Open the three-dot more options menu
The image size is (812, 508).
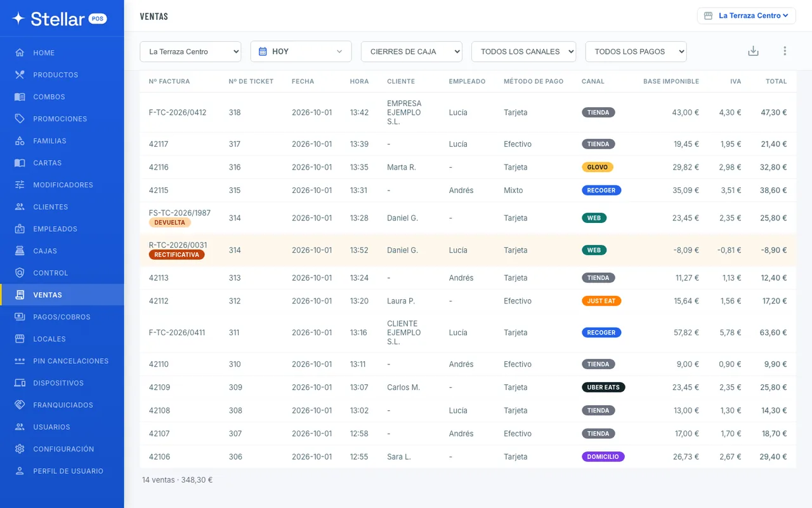pyautogui.click(x=785, y=51)
